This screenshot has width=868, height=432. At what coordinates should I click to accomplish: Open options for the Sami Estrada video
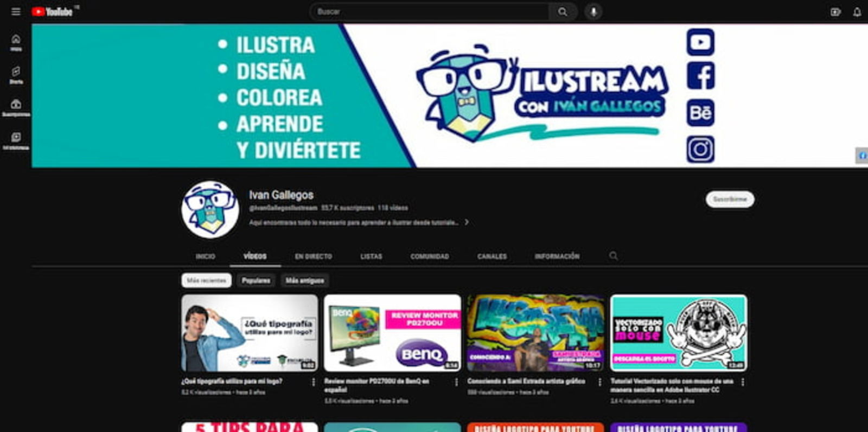599,382
